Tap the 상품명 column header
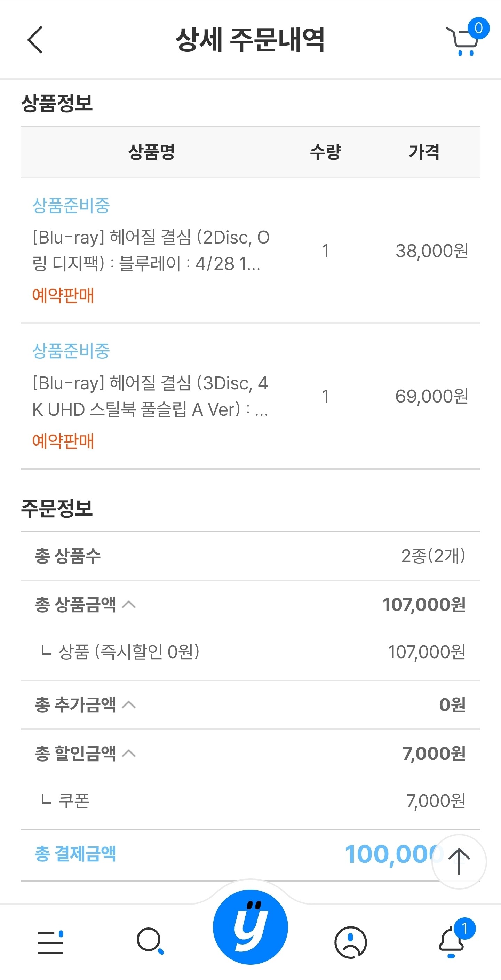This screenshot has height=980, width=501. tap(151, 152)
